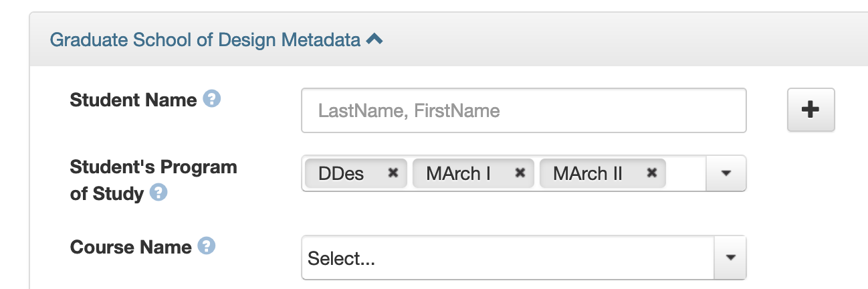The image size is (868, 289).
Task: Click the LastName, FirstName input field
Action: pos(523,110)
